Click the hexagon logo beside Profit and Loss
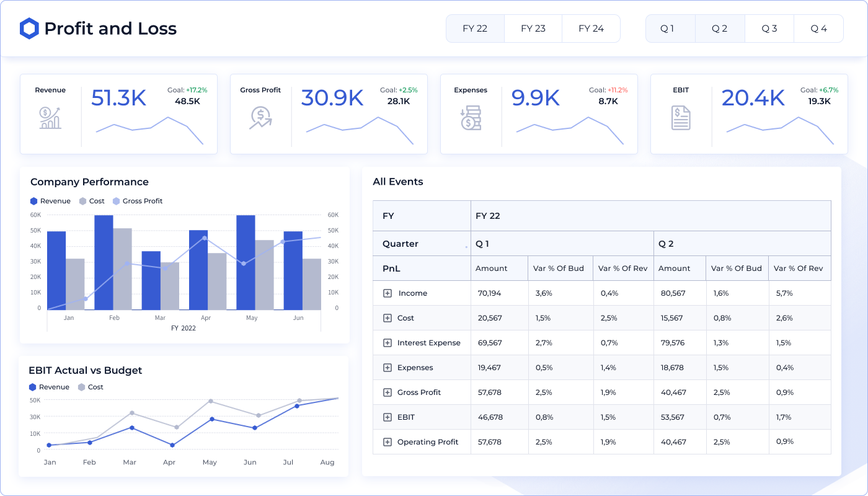Viewport: 868px width, 496px height. [29, 29]
